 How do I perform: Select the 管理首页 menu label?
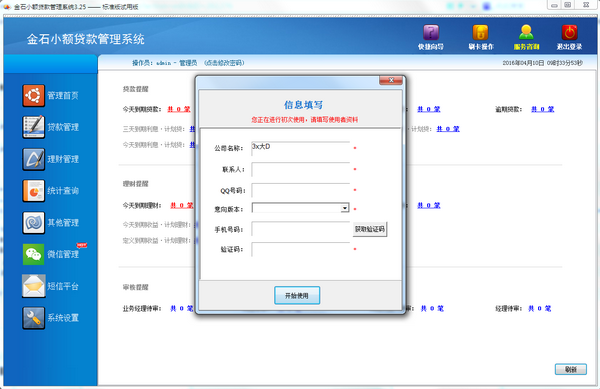pos(63,95)
